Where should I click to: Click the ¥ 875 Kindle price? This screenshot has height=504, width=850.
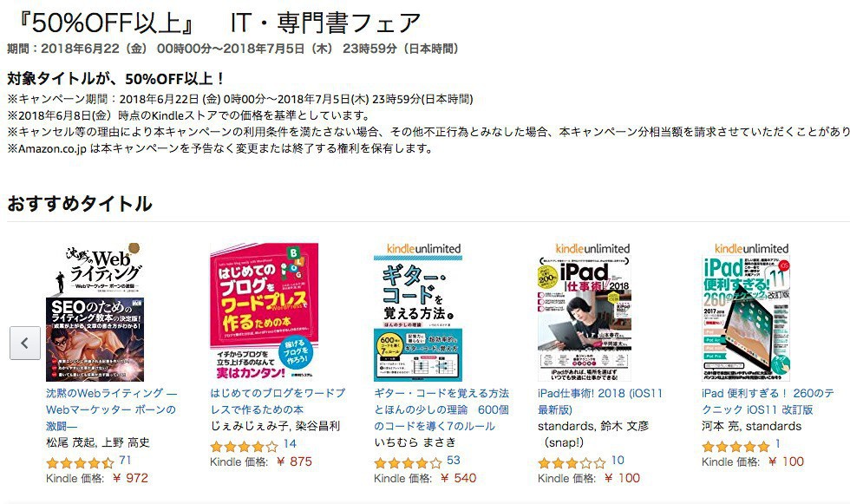tap(294, 461)
